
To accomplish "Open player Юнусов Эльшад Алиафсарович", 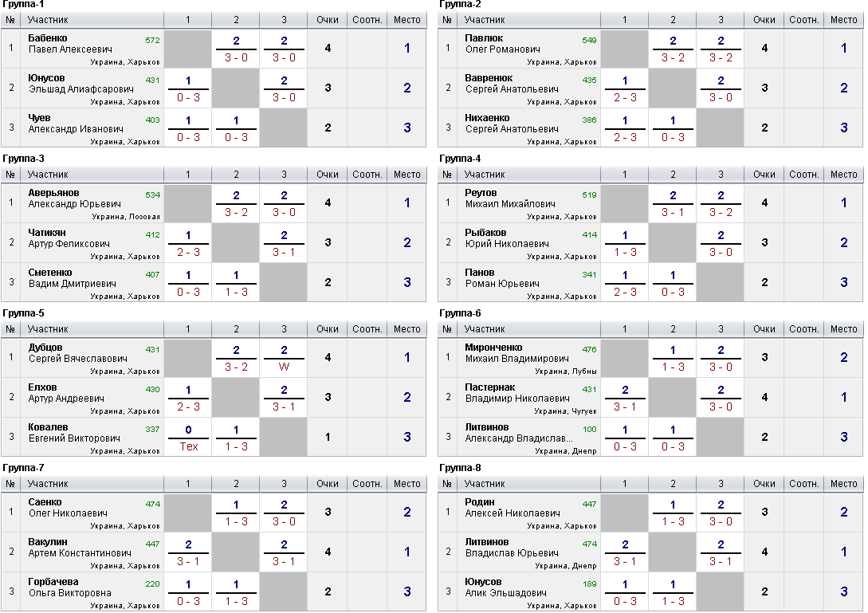I will 81,84.
